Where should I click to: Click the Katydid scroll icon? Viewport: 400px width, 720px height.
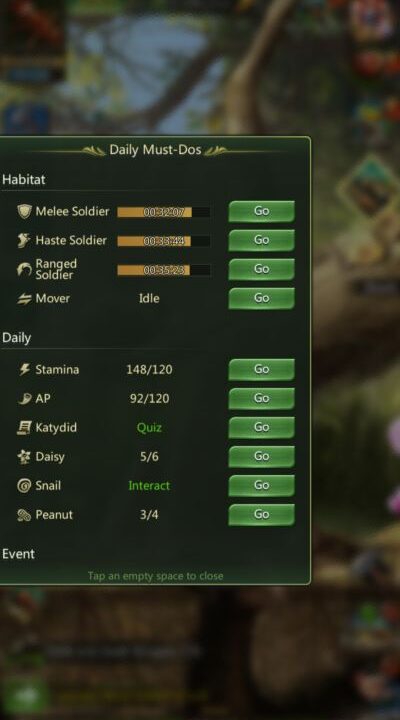point(24,428)
